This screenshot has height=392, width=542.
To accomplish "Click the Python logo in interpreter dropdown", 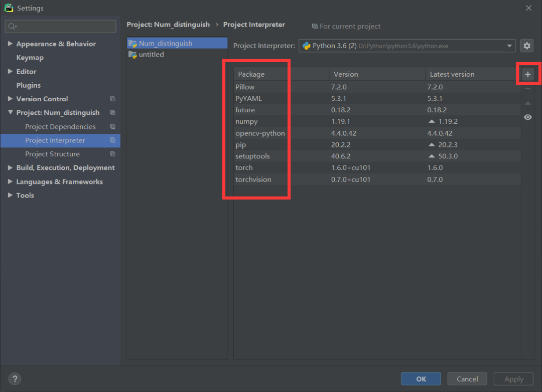I will tap(306, 46).
